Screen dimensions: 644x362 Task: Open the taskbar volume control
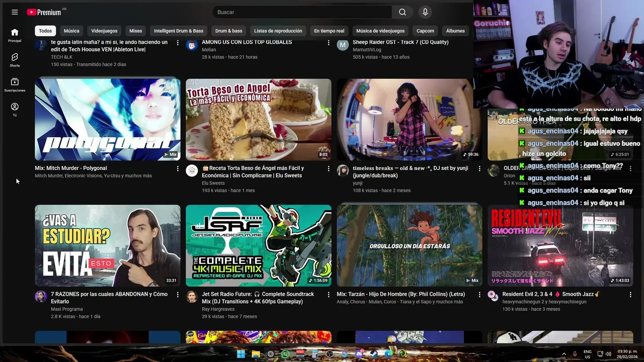click(x=608, y=354)
